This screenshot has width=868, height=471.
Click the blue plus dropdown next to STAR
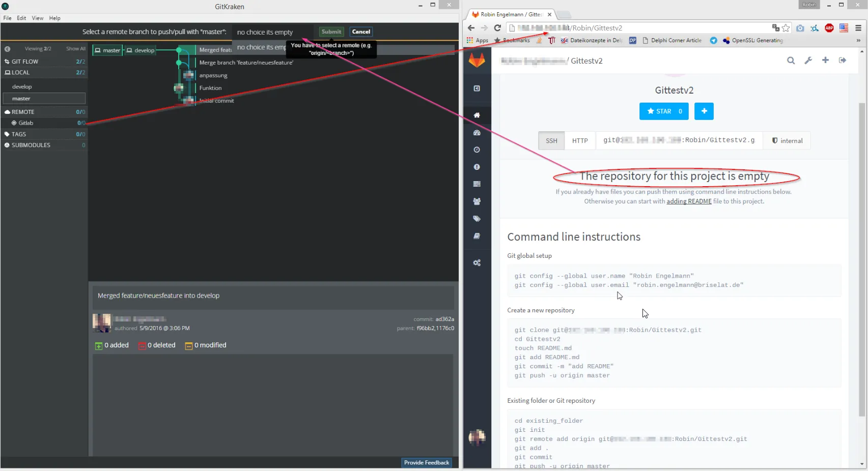click(x=704, y=111)
